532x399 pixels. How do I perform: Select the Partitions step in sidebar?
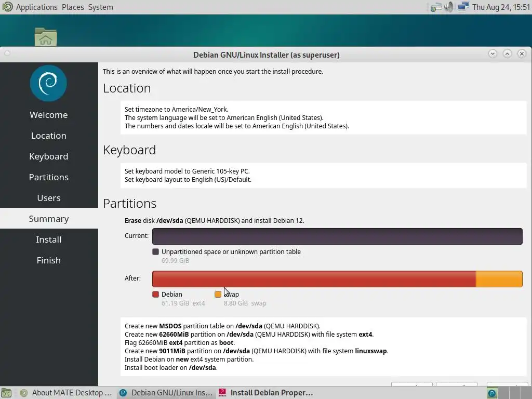(x=49, y=177)
